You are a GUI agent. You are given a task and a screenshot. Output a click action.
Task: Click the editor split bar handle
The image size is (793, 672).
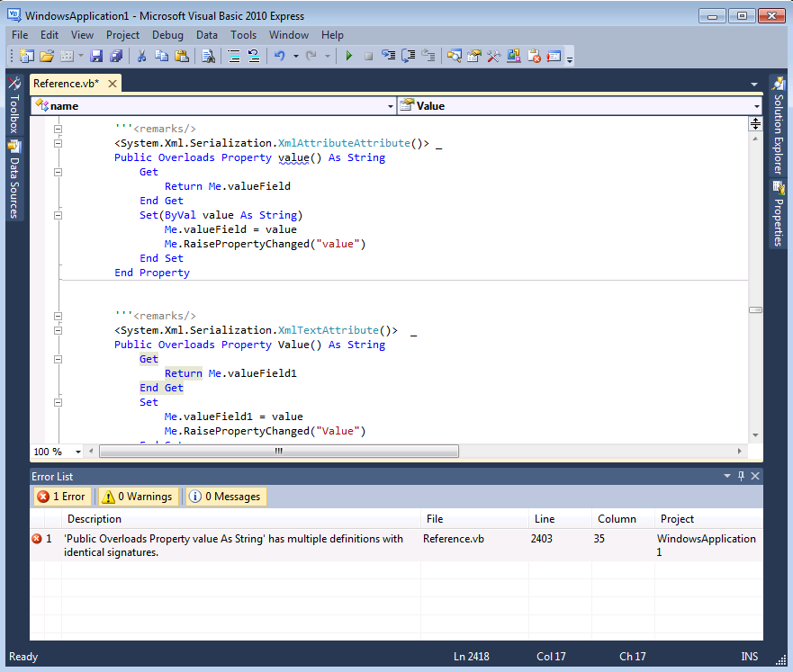[x=755, y=123]
